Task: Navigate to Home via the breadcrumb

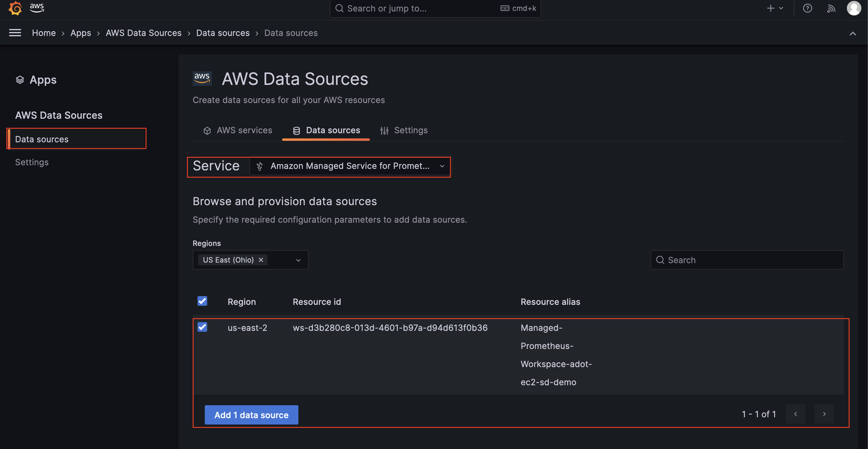Action: pos(44,33)
